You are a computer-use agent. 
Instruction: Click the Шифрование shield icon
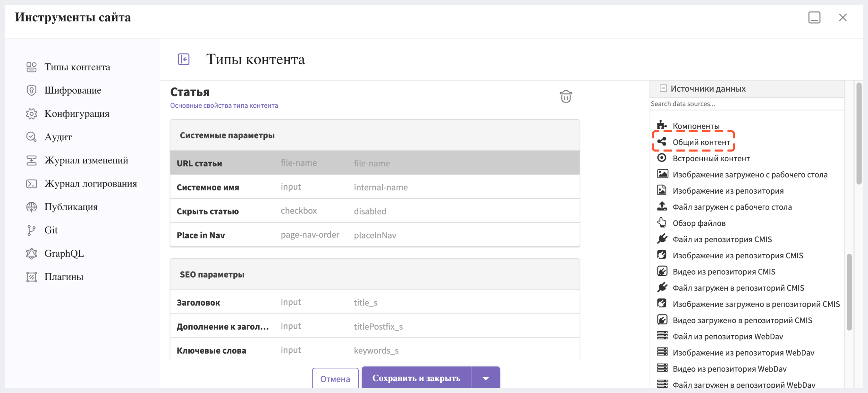(x=31, y=90)
